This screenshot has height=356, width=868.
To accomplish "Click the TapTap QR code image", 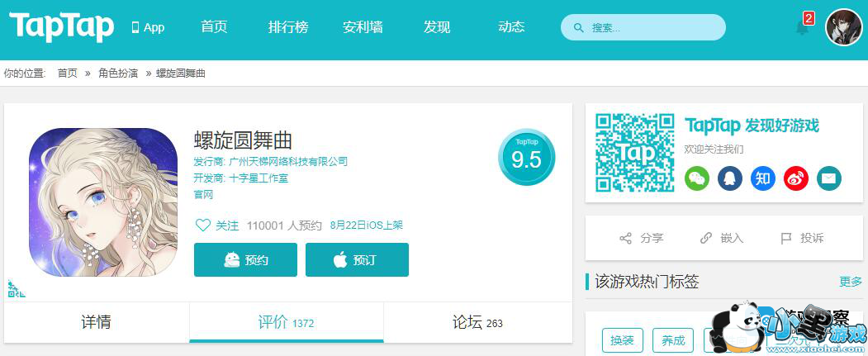I will 635,153.
